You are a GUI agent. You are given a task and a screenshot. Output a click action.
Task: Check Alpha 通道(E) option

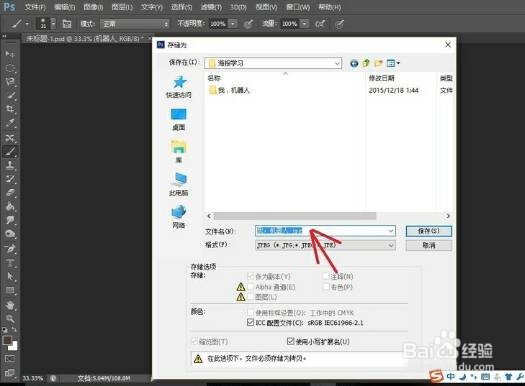pyautogui.click(x=250, y=287)
